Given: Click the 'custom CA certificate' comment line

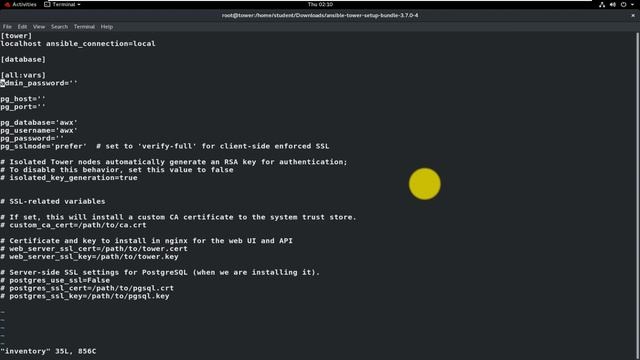Looking at the screenshot, I should pyautogui.click(x=178, y=217).
